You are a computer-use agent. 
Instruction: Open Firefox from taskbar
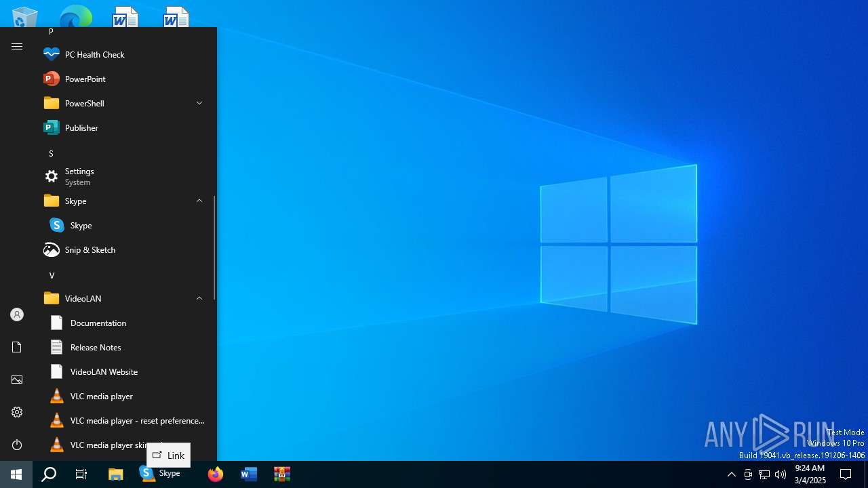pos(216,474)
